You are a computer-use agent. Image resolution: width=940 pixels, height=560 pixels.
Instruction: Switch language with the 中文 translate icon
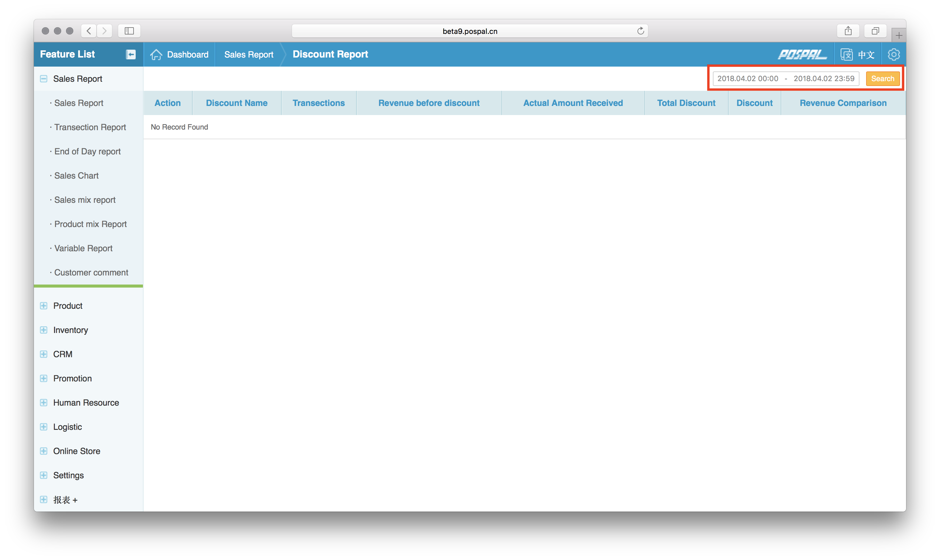(x=847, y=54)
